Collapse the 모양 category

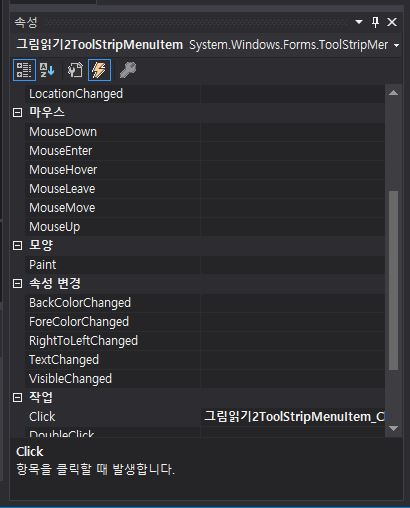tap(17, 246)
